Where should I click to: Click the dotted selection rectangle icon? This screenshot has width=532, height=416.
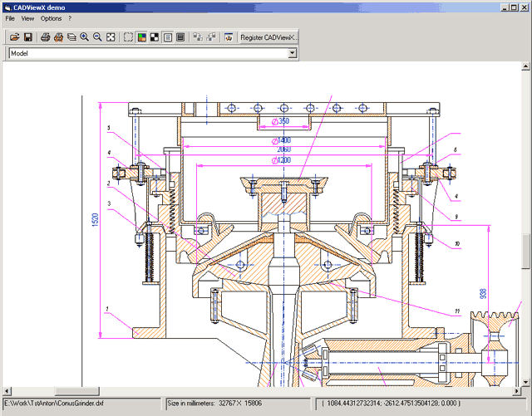(x=128, y=37)
